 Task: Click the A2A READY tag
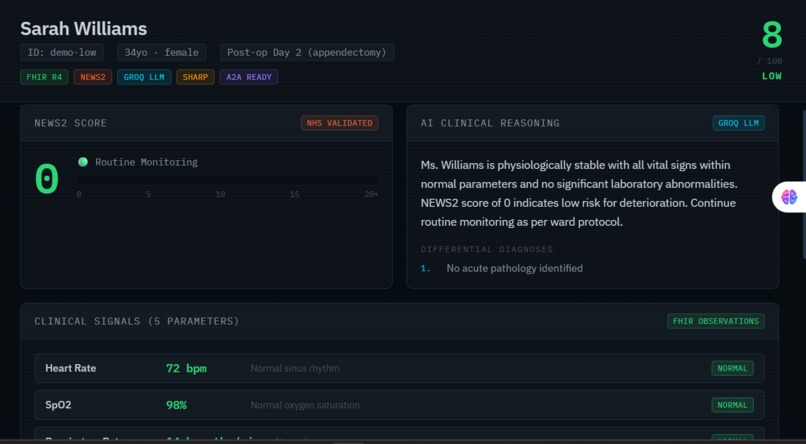[x=249, y=77]
